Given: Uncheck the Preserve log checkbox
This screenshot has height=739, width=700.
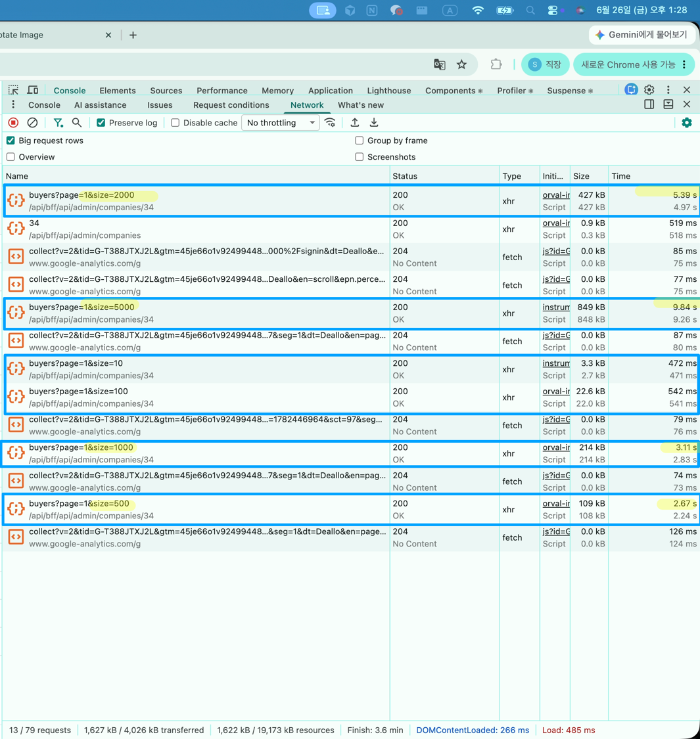Looking at the screenshot, I should (x=101, y=123).
